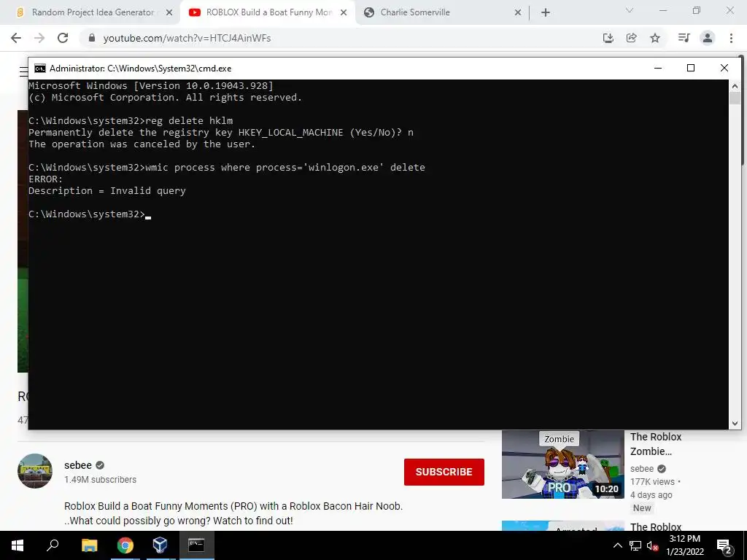Show hidden system tray icons

617,545
